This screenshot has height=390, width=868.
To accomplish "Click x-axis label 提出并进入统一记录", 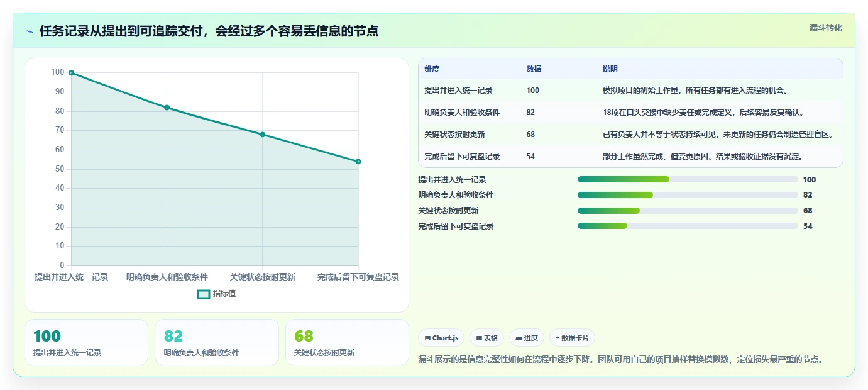I will click(x=71, y=277).
